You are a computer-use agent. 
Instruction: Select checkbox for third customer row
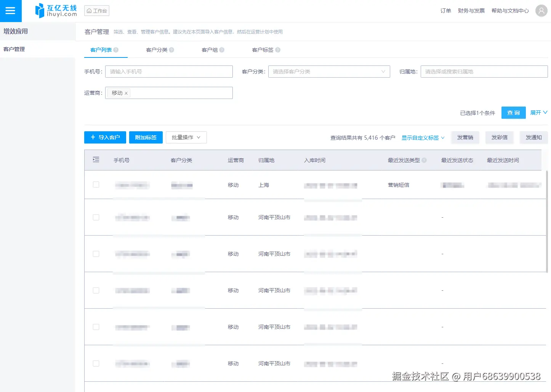(x=96, y=254)
